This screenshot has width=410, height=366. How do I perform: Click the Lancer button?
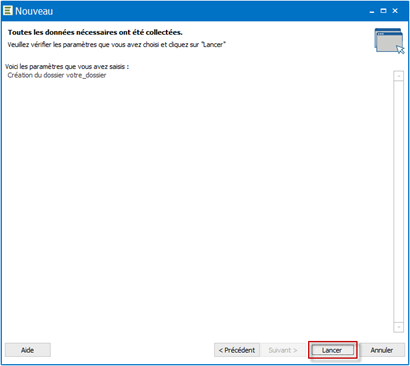[333, 350]
